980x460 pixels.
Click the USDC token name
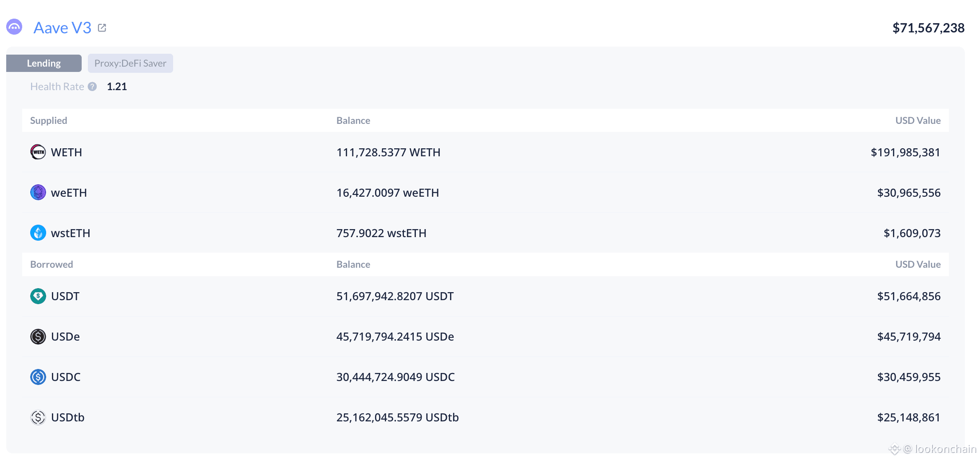tap(66, 377)
